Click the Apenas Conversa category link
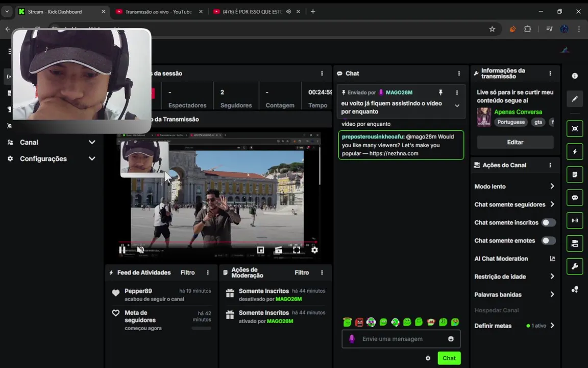 (518, 112)
